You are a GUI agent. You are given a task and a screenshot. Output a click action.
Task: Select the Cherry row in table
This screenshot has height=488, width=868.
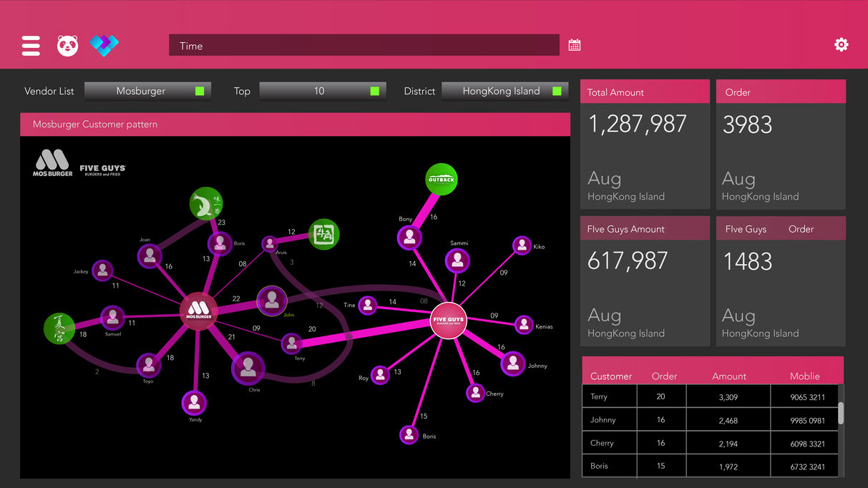point(710,443)
